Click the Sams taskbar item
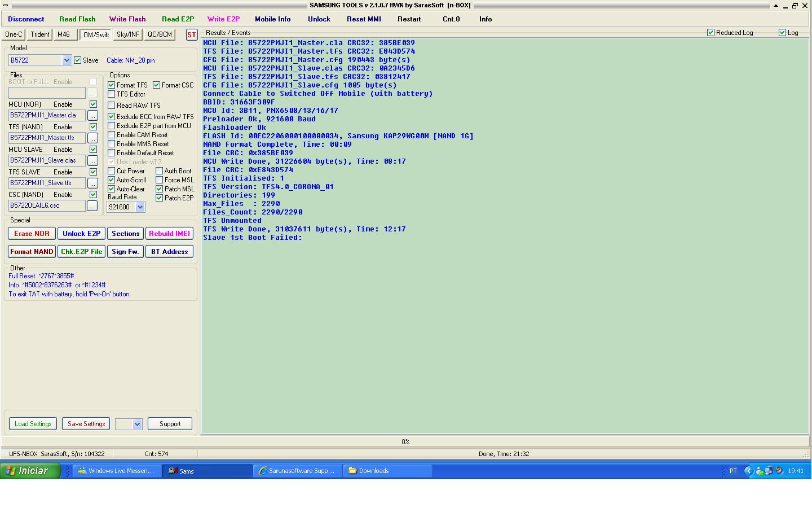812x508 pixels. coord(208,471)
